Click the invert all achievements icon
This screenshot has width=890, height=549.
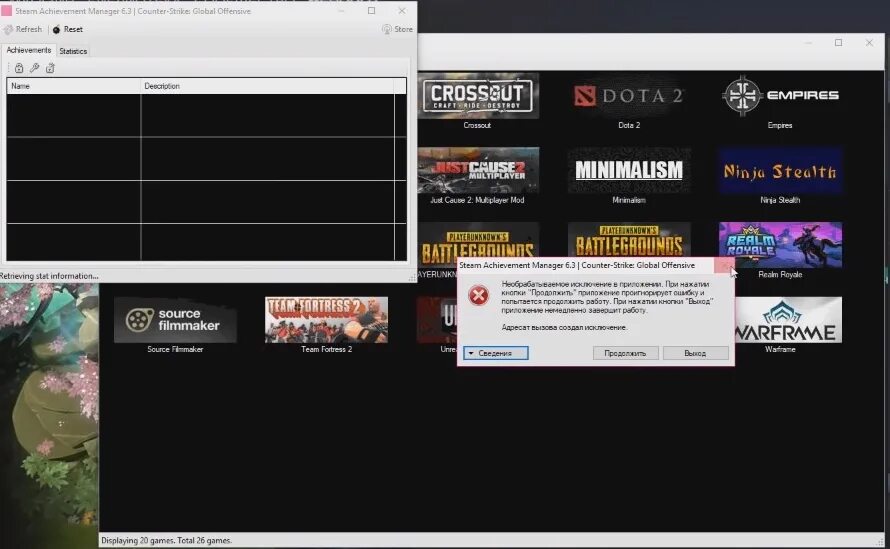point(50,68)
